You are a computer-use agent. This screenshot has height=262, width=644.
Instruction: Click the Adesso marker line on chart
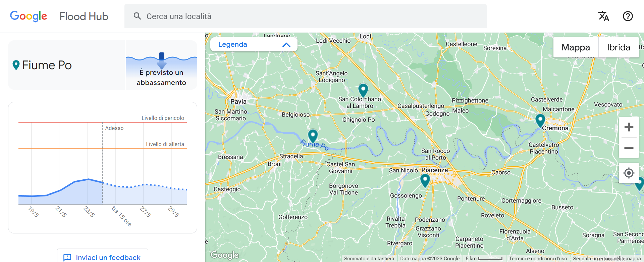click(103, 161)
